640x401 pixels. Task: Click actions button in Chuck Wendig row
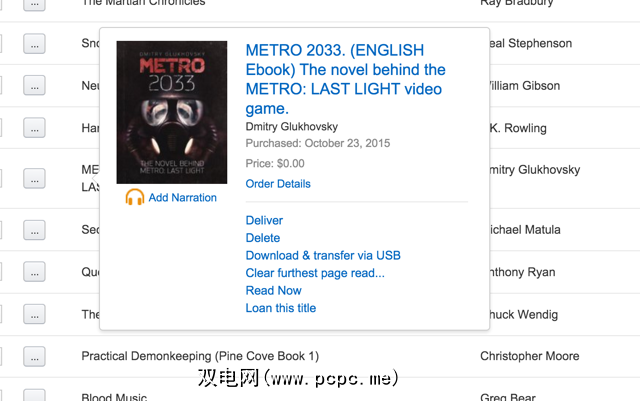(x=35, y=314)
